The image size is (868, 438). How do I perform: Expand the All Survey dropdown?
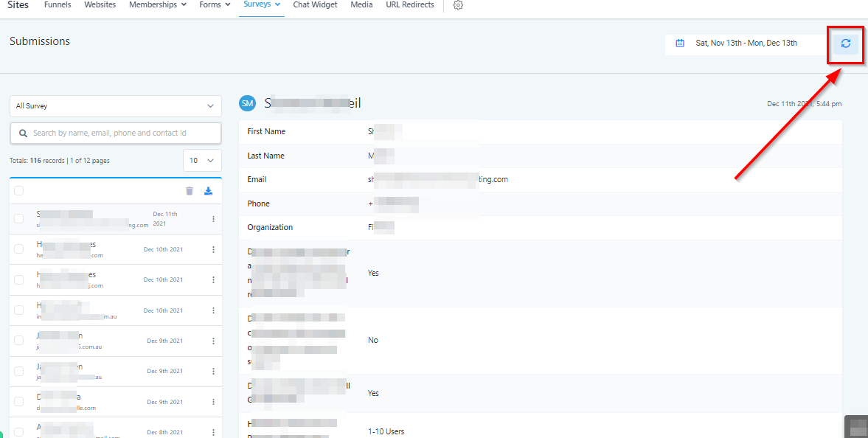(116, 106)
